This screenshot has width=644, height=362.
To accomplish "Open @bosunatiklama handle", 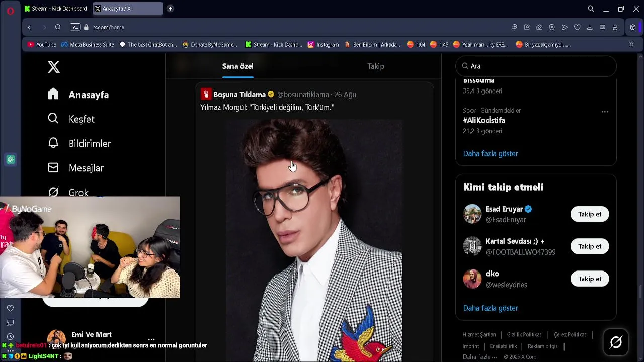I will (x=303, y=94).
